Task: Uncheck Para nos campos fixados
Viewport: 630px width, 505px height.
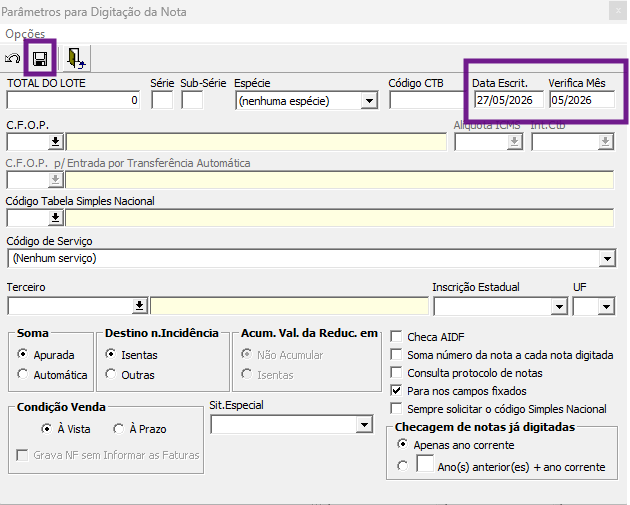Action: [x=396, y=390]
